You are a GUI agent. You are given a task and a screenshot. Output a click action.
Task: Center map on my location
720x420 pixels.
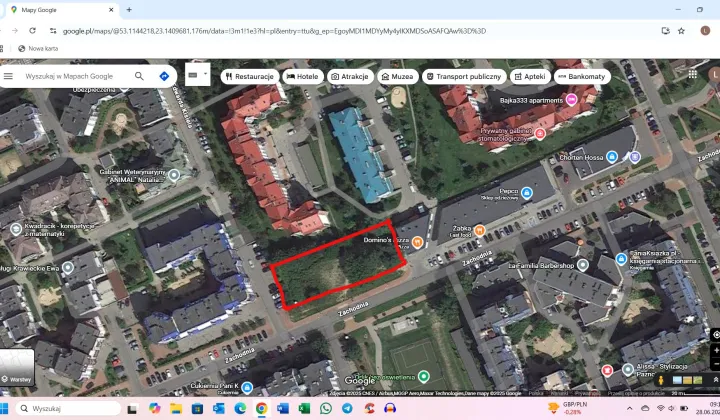pyautogui.click(x=716, y=335)
